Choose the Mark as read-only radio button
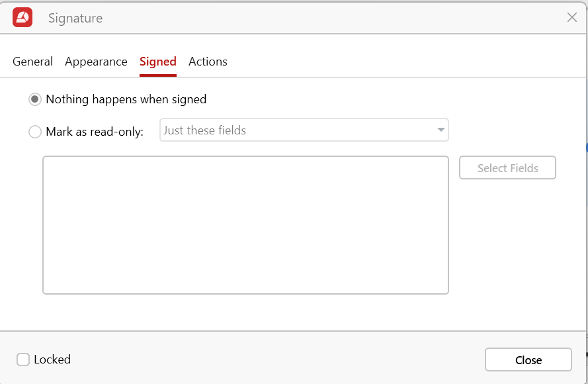This screenshot has height=384, width=588. point(35,132)
